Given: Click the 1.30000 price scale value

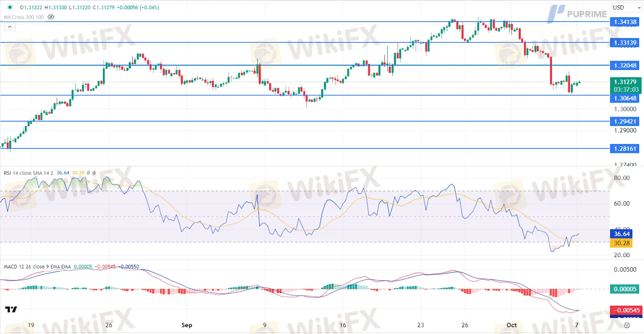Looking at the screenshot, I should point(625,109).
